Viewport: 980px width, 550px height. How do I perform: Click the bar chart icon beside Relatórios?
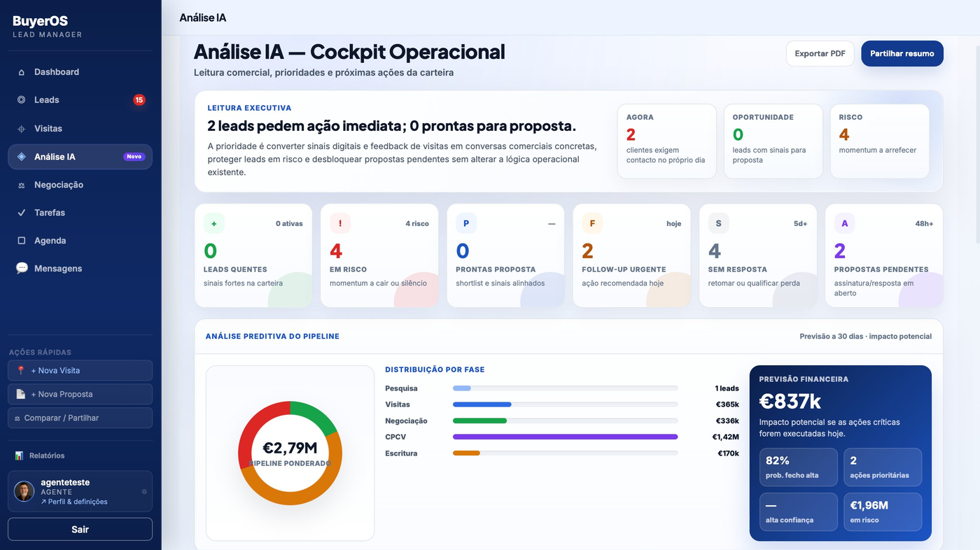click(20, 456)
